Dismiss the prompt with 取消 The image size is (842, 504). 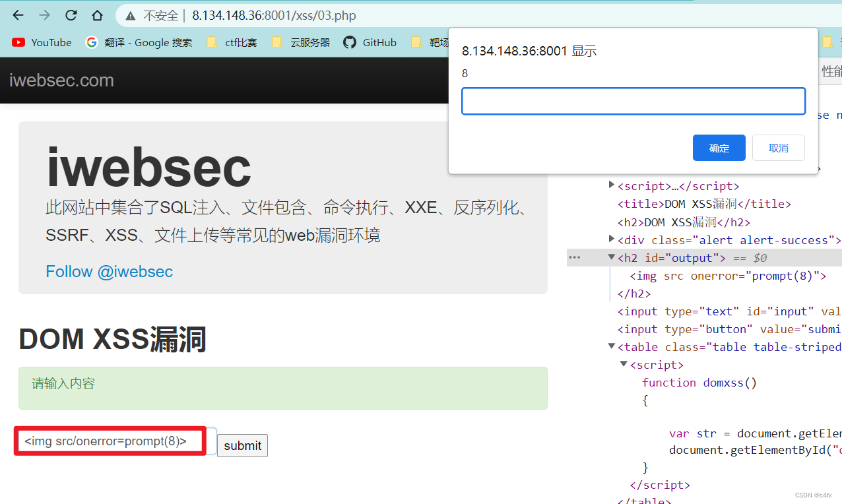(x=779, y=148)
